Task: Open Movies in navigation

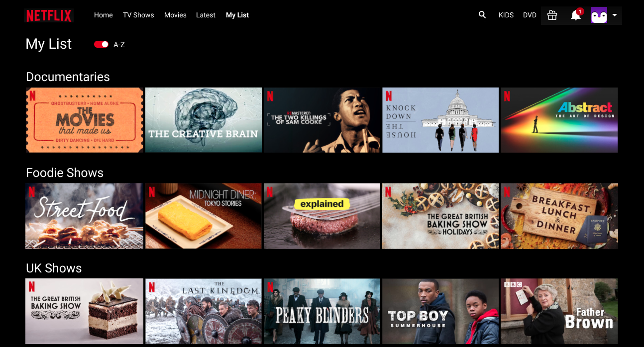Action: (175, 15)
